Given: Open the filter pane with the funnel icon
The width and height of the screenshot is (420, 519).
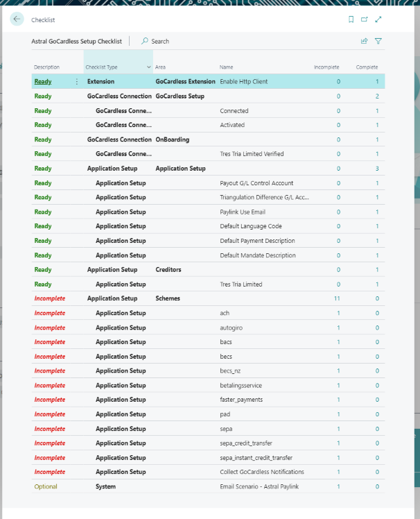Looking at the screenshot, I should pyautogui.click(x=378, y=41).
